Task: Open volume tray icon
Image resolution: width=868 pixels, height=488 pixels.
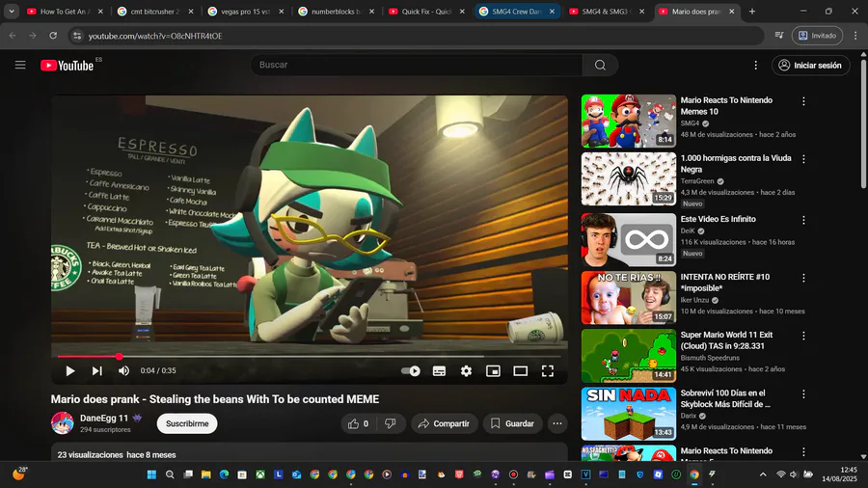Action: 794,474
